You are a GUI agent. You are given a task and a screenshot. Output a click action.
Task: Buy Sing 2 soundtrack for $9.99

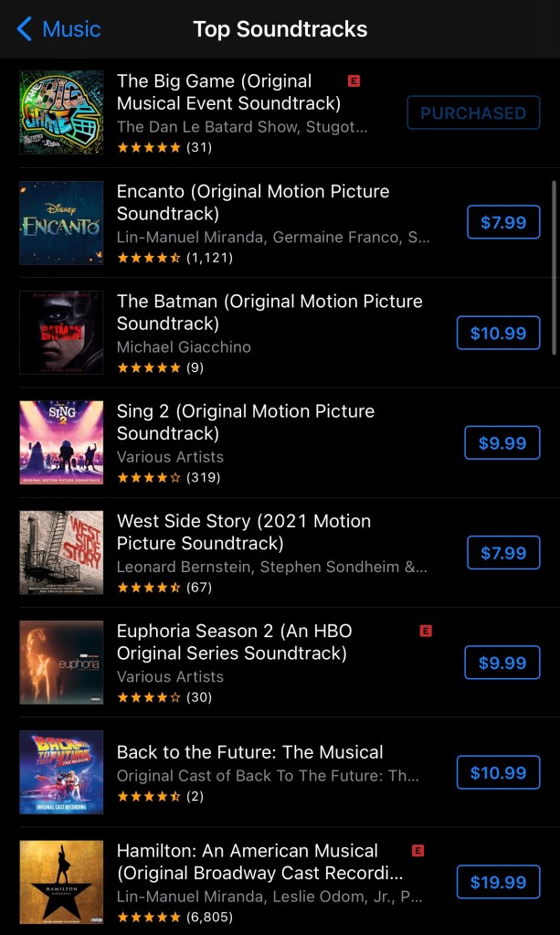502,442
